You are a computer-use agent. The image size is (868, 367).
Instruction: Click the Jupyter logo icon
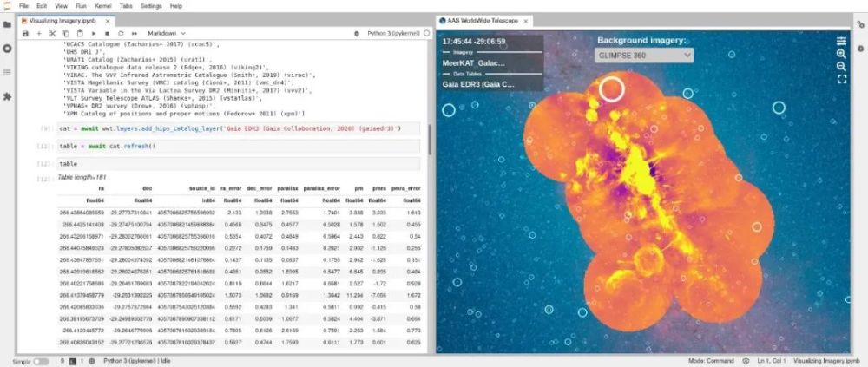tap(7, 5)
